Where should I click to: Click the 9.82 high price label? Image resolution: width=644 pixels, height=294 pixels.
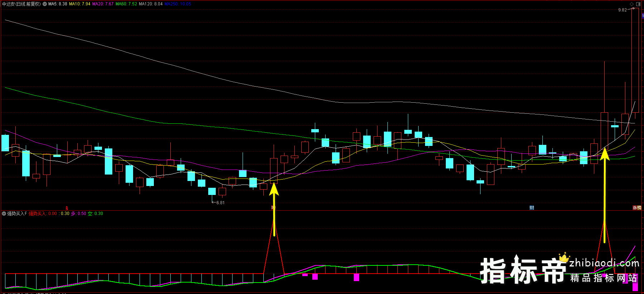(623, 10)
